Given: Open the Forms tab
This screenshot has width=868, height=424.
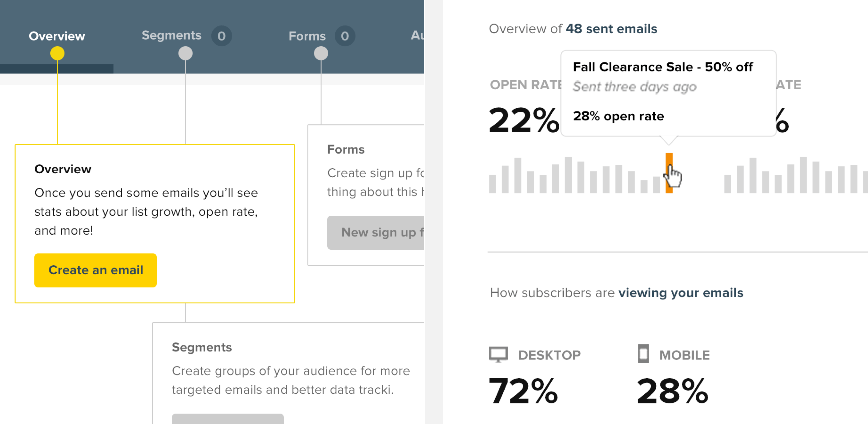Looking at the screenshot, I should click(x=307, y=36).
